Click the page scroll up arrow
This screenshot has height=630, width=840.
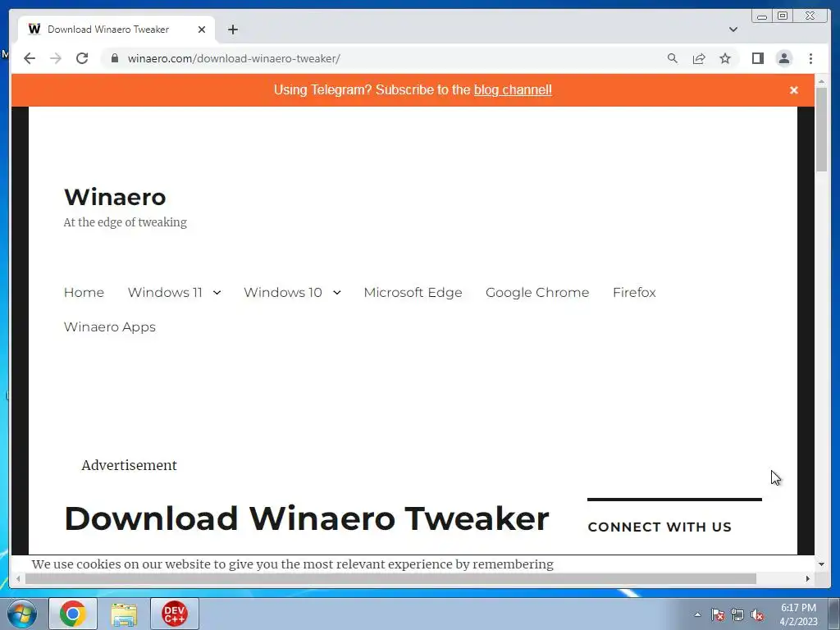[821, 81]
